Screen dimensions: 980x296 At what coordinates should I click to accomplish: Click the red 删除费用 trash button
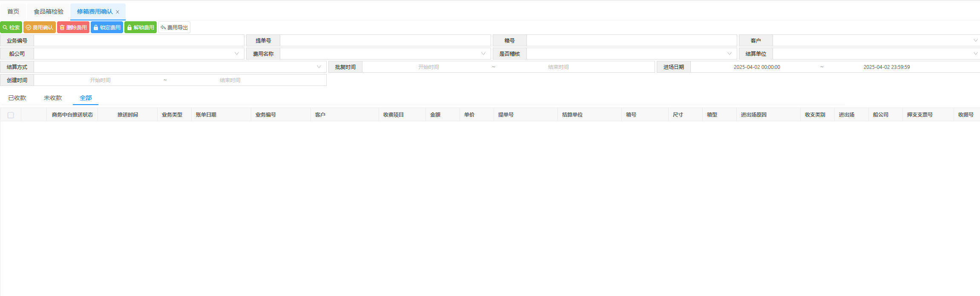73,28
